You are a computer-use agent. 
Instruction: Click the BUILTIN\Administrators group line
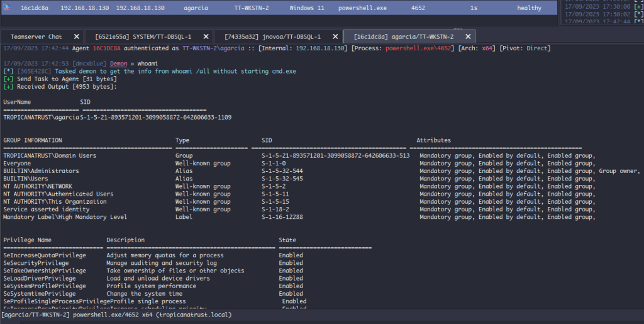[x=42, y=171]
